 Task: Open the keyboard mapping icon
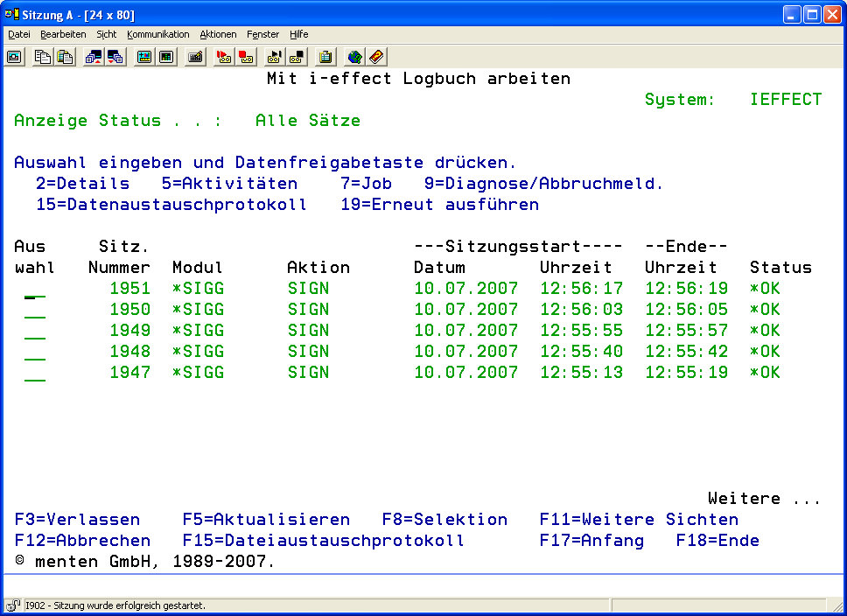pos(196,57)
